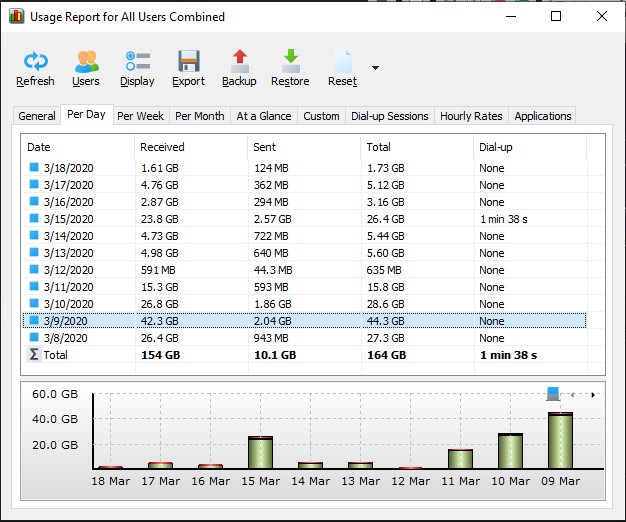
Task: Click the 11 Mar bar in chart
Action: tap(460, 459)
